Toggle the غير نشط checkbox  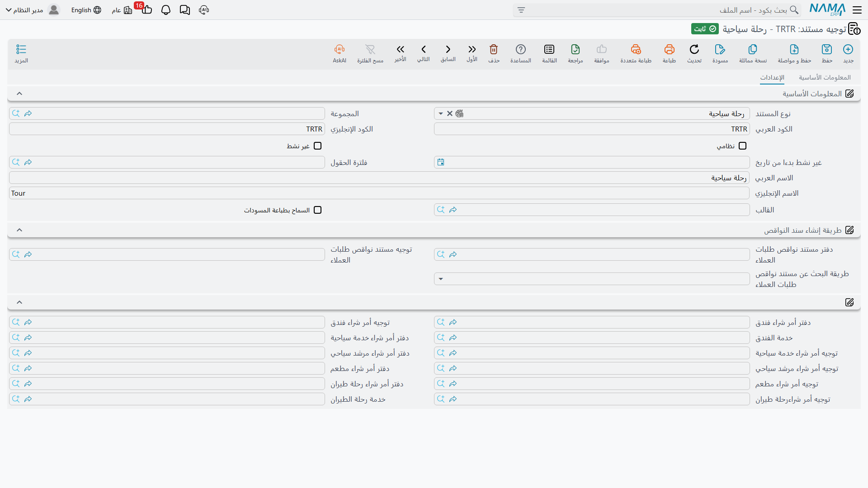click(x=318, y=145)
